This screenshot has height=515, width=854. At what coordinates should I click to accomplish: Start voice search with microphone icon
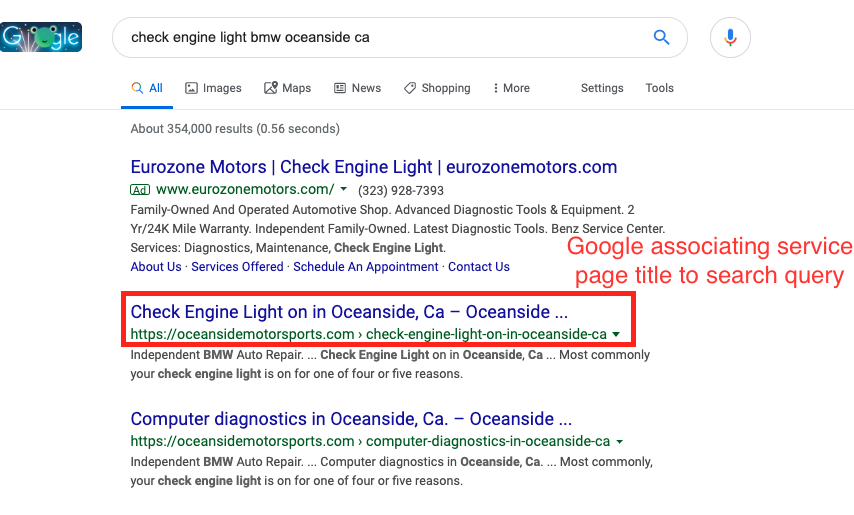click(x=730, y=38)
